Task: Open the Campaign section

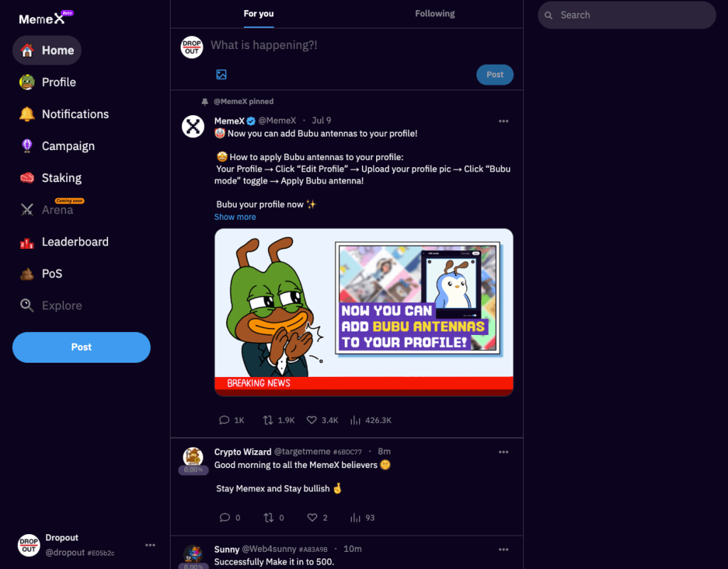Action: (68, 146)
